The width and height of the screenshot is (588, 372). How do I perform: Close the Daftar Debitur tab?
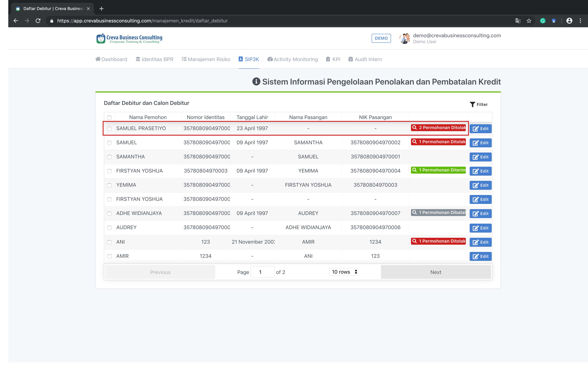(88, 9)
